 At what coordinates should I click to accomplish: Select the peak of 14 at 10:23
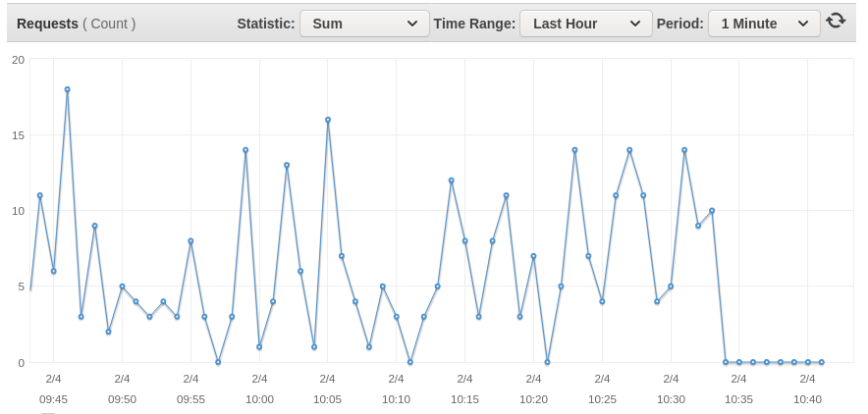pyautogui.click(x=574, y=150)
